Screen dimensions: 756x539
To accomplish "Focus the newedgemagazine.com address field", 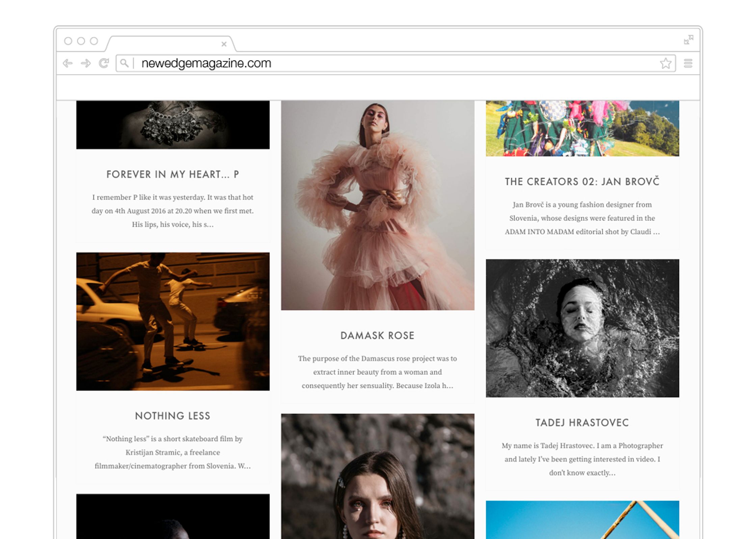I will coord(396,63).
